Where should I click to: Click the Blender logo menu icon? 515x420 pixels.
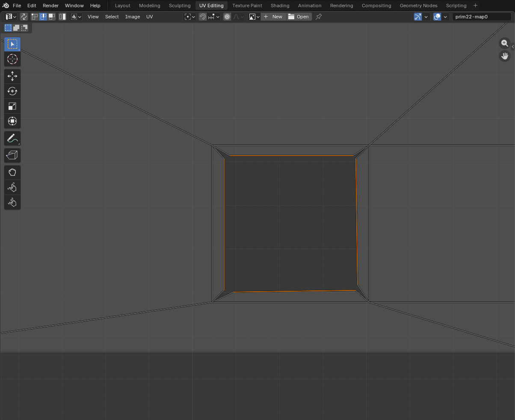6,6
